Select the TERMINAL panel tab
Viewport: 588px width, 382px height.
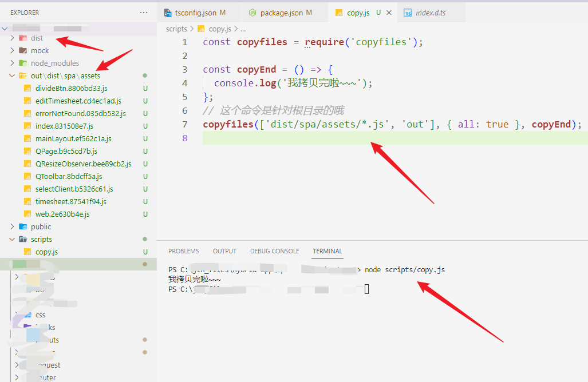click(327, 251)
